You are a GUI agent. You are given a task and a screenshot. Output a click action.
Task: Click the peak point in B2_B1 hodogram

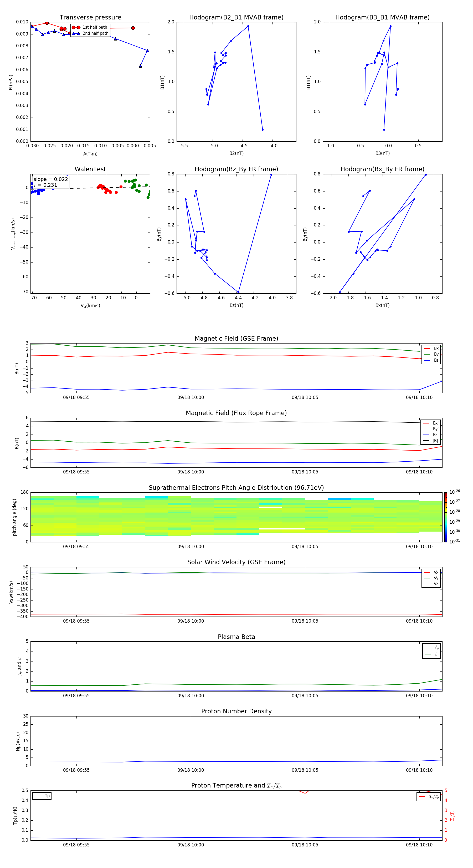point(248,26)
